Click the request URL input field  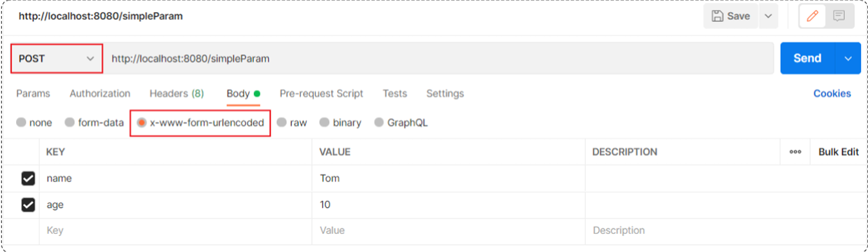(x=438, y=59)
